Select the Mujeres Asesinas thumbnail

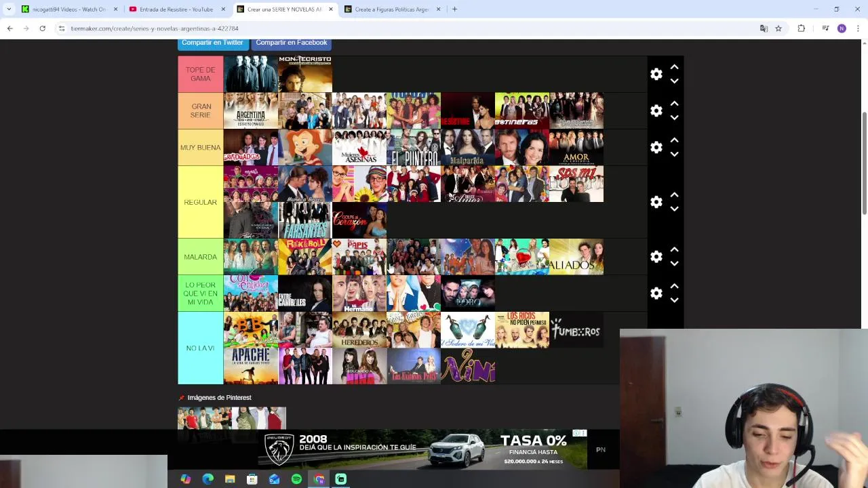pyautogui.click(x=359, y=147)
